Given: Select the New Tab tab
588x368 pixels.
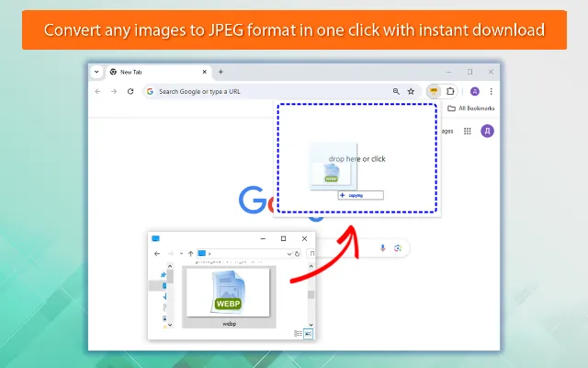Looking at the screenshot, I should pyautogui.click(x=159, y=72).
